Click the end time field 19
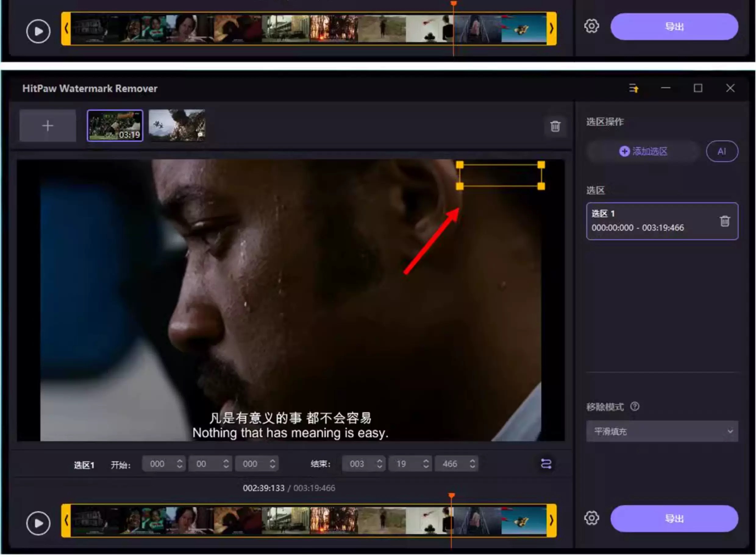 click(x=401, y=464)
